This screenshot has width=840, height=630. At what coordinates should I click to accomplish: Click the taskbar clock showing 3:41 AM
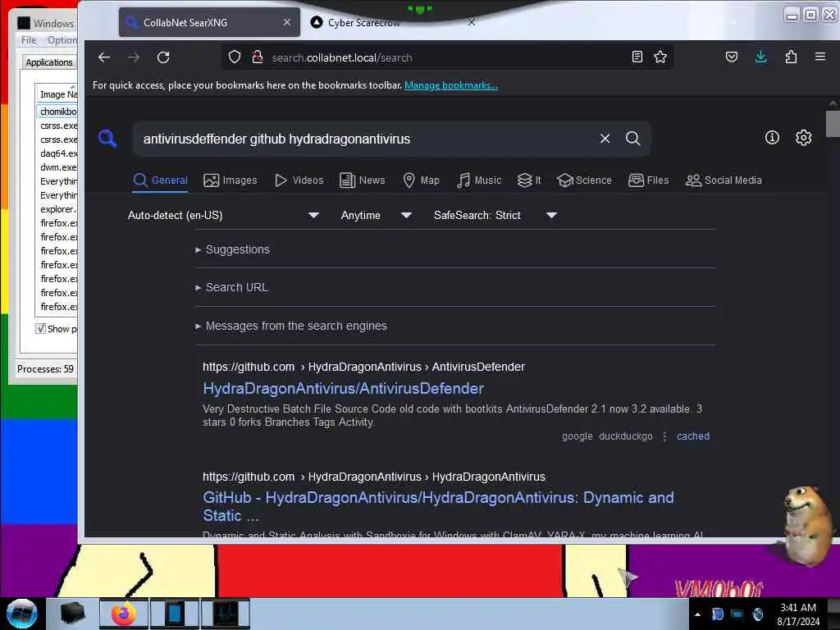[798, 614]
